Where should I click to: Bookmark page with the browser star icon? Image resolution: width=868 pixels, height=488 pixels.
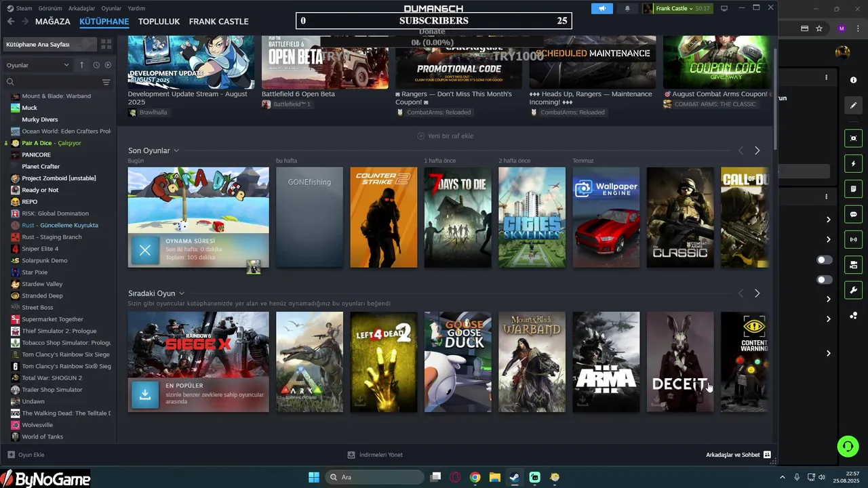(819, 28)
